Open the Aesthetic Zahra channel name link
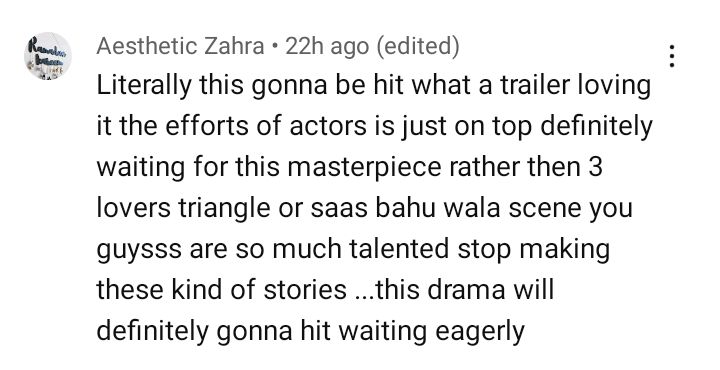The image size is (720, 370). [x=180, y=46]
